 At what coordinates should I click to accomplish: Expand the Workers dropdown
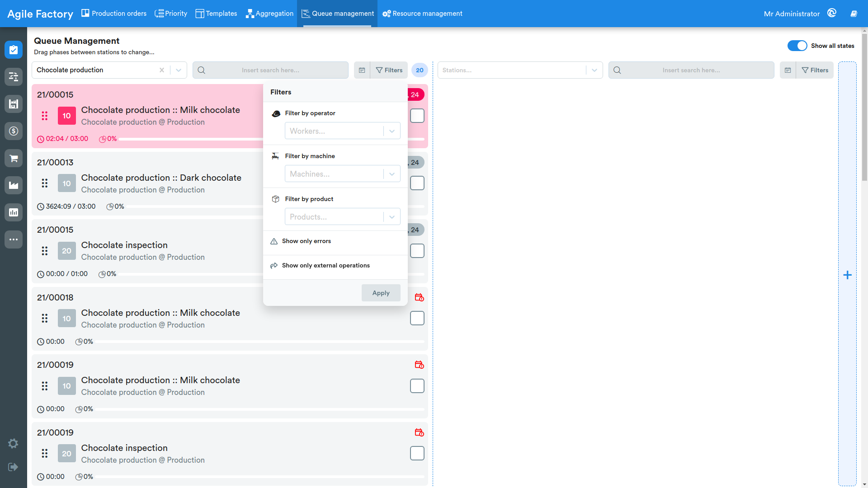tap(342, 131)
